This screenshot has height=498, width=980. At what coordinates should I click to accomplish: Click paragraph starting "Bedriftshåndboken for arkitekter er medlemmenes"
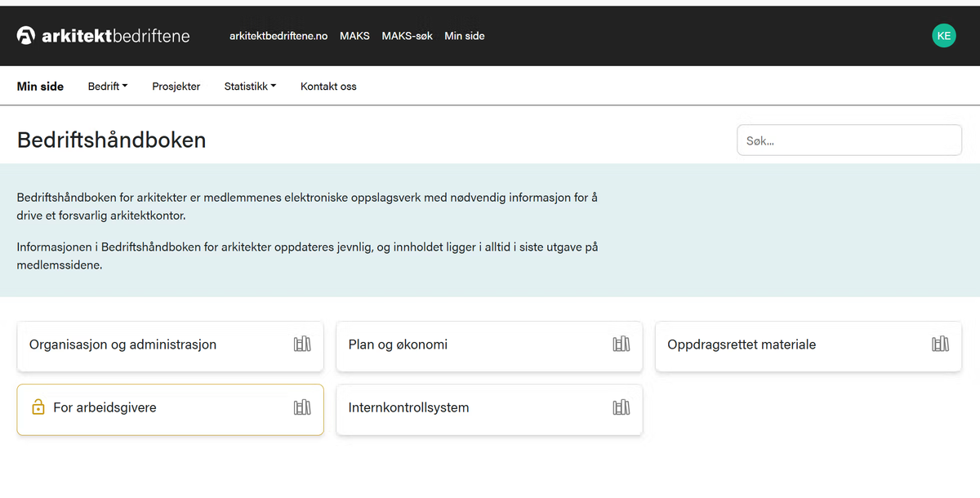point(307,207)
